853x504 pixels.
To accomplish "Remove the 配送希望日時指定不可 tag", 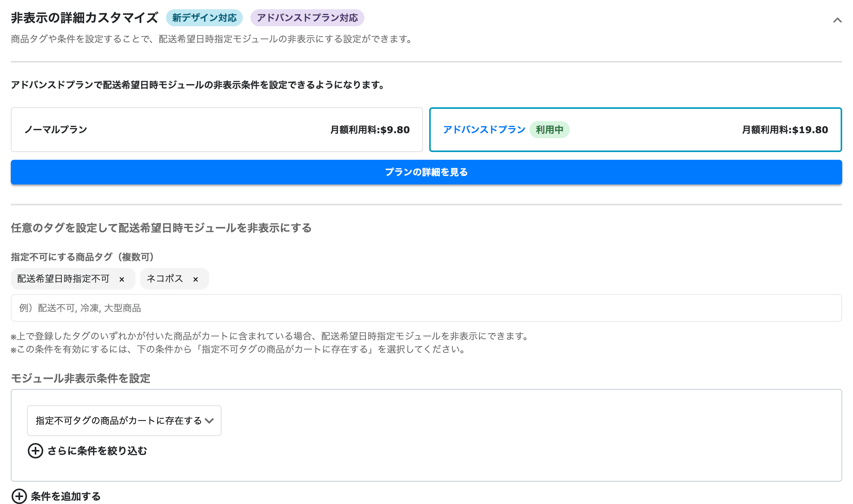I will pos(122,279).
